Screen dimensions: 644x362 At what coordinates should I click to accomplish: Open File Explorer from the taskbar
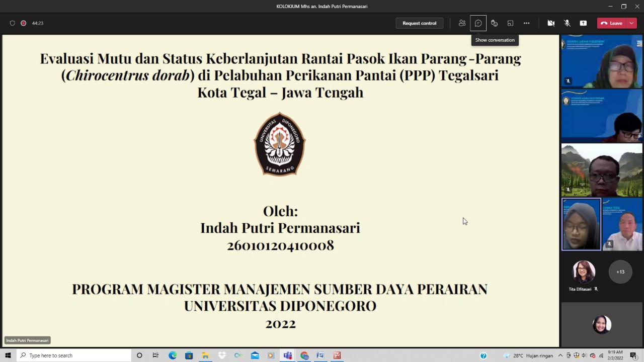(x=205, y=355)
